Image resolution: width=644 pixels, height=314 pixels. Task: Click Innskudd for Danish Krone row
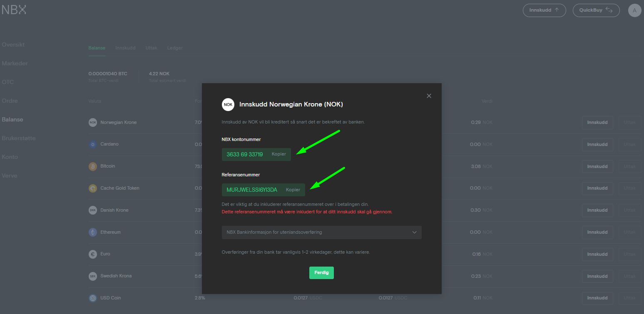(597, 210)
